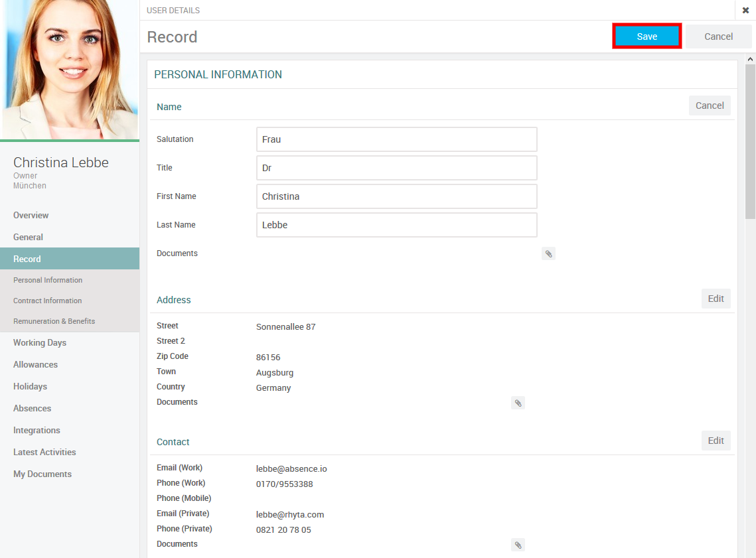Edit the Contact section
This screenshot has width=756, height=558.
716,441
